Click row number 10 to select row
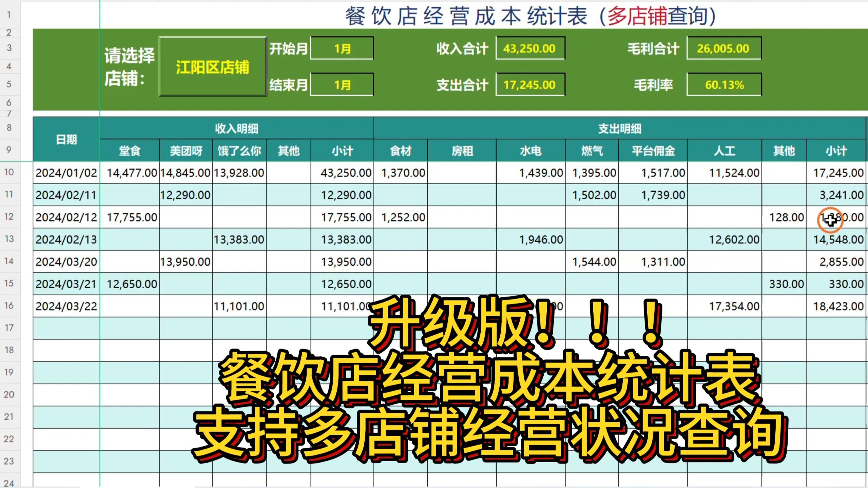 click(9, 172)
